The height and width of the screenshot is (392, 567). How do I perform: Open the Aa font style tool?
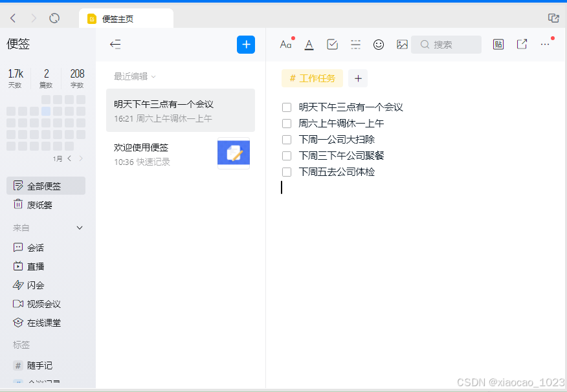pos(285,45)
